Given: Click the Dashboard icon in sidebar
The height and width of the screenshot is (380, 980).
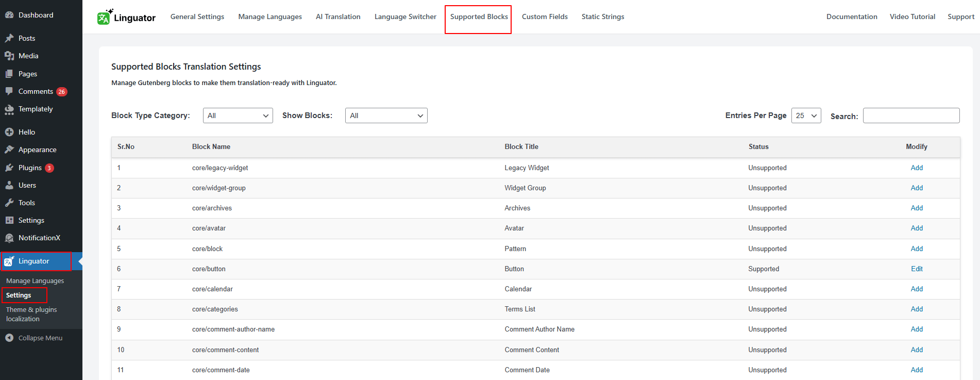Looking at the screenshot, I should click(9, 15).
